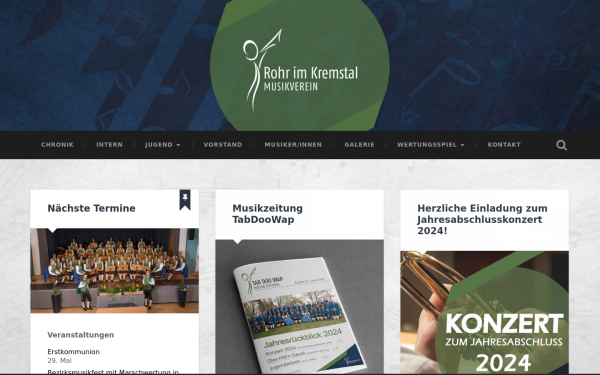Viewport: 600px width, 375px height.
Task: Go to the Kontakt page
Action: click(x=504, y=145)
